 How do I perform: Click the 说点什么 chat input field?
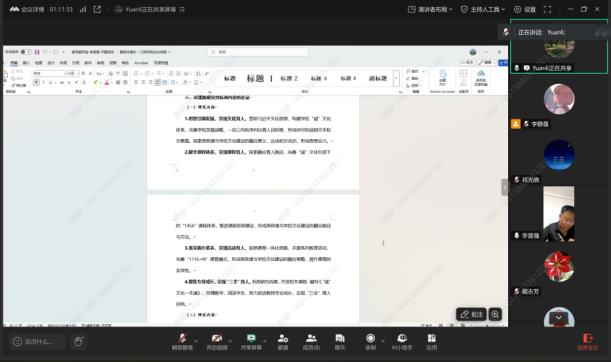[37, 342]
